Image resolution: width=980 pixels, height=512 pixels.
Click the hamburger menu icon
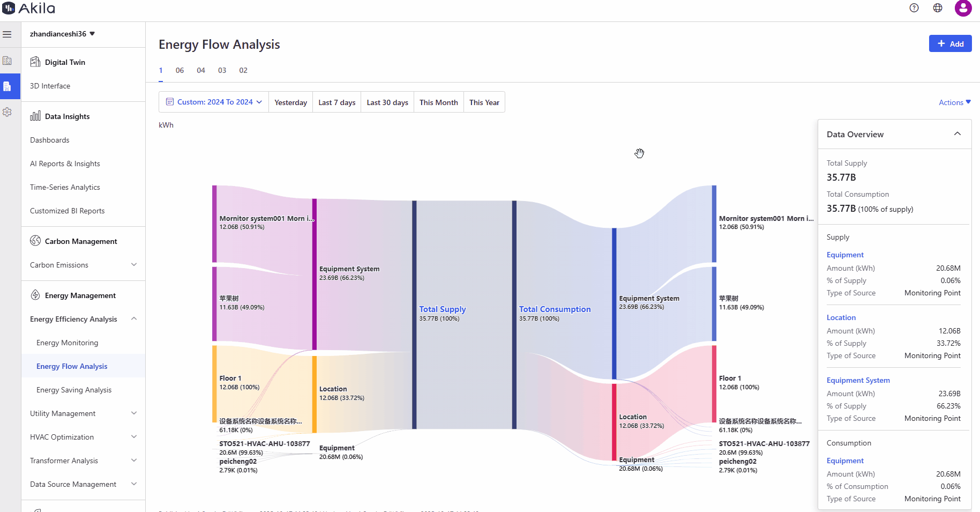click(x=7, y=34)
